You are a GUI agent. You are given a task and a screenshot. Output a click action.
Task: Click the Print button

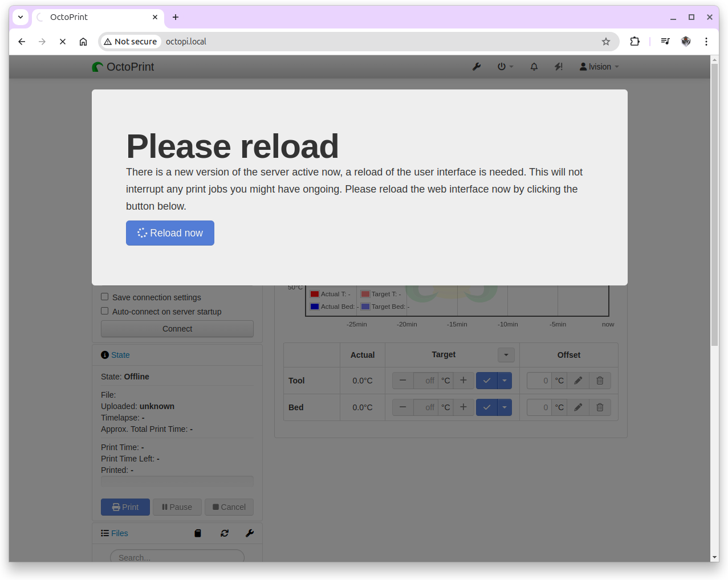tap(125, 507)
